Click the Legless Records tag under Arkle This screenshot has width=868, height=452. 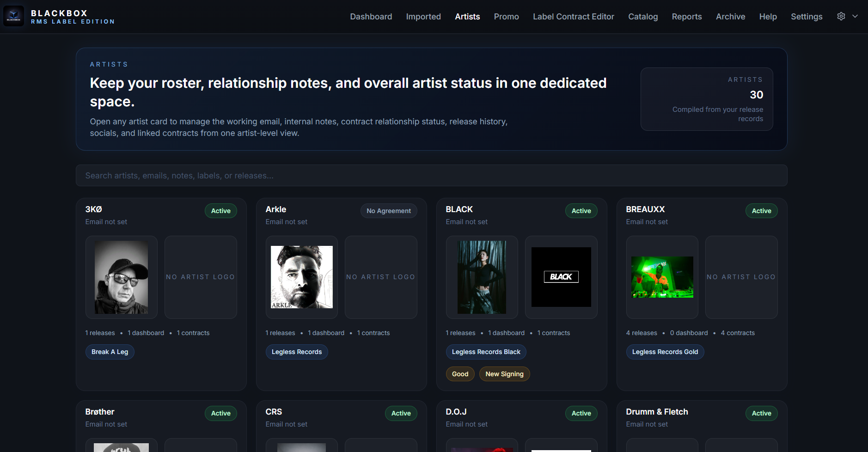[296, 352]
